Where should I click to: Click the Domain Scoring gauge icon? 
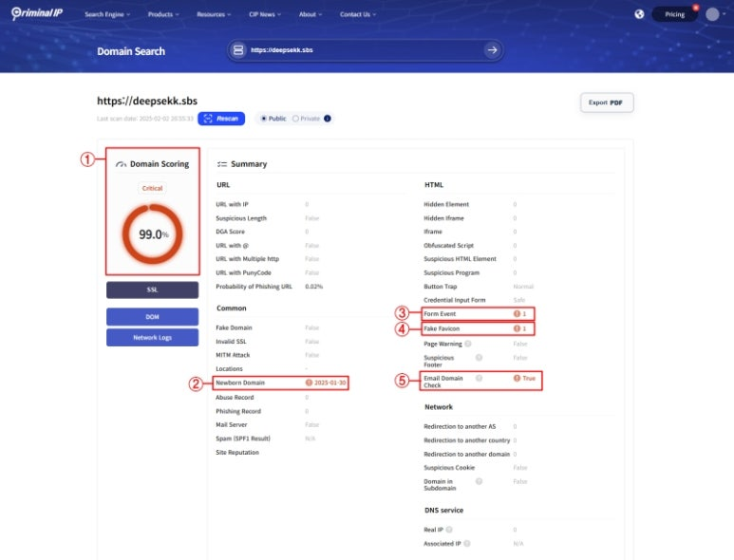coord(122,164)
